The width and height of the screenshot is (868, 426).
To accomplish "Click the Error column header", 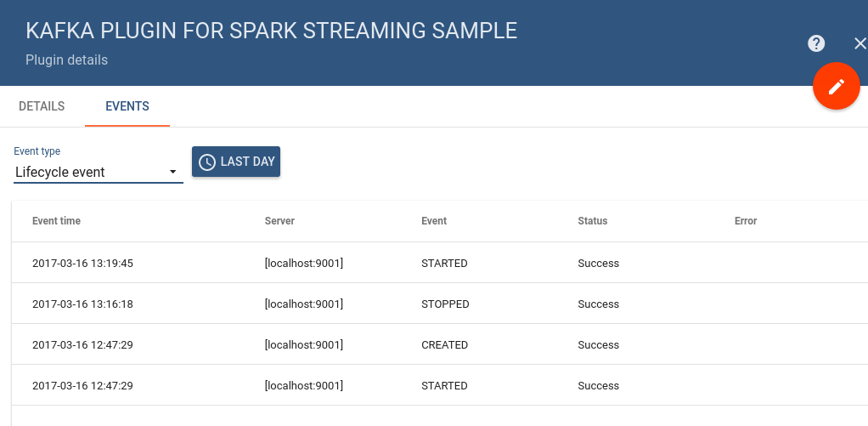I will [746, 221].
